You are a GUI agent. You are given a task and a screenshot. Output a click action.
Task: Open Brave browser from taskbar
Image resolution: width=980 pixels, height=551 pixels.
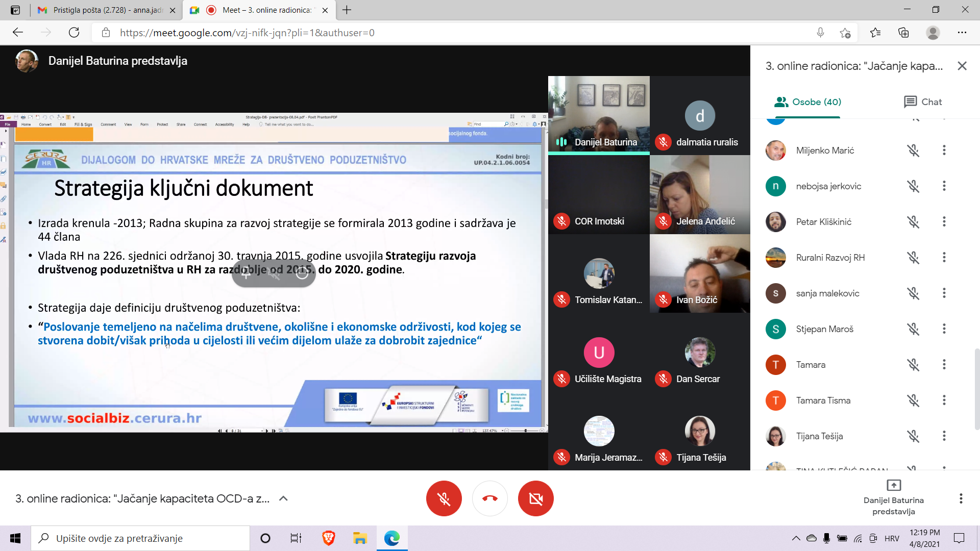tap(328, 538)
